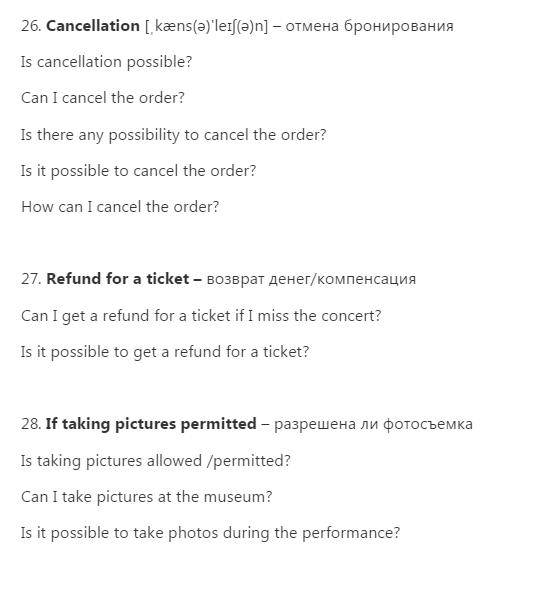Select the line Is cancellation possible?

point(106,62)
